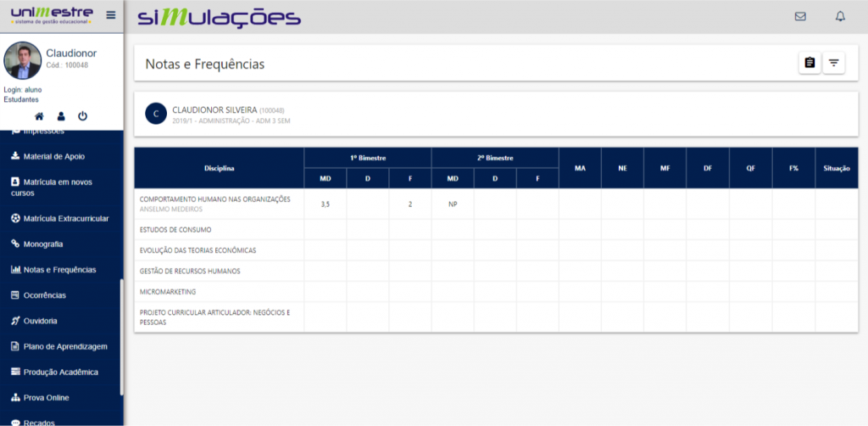Open Material de Apoio menu item
The width and height of the screenshot is (868, 426).
(53, 156)
